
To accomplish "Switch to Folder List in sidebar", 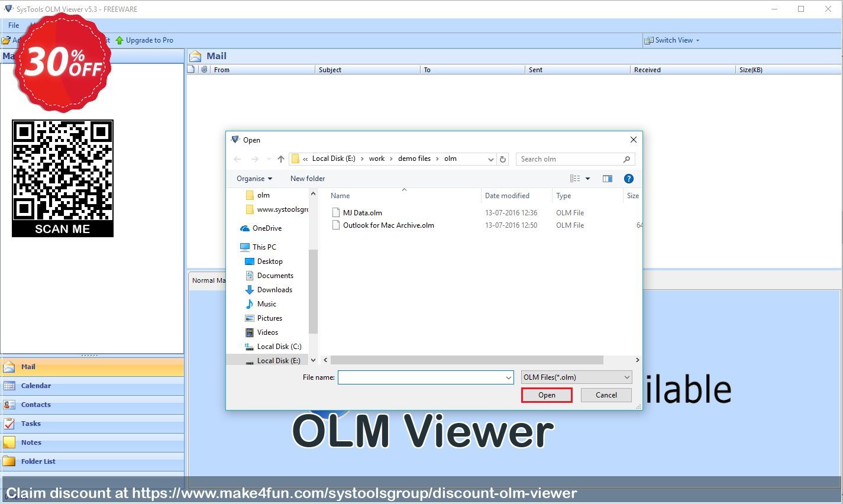I will click(92, 461).
